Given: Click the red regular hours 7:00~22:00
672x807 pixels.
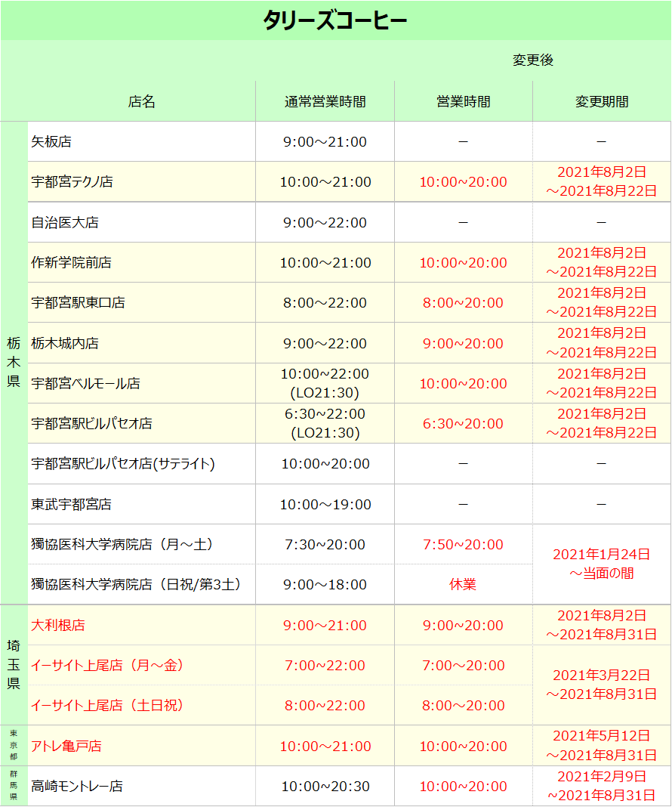Looking at the screenshot, I should pos(325,666).
